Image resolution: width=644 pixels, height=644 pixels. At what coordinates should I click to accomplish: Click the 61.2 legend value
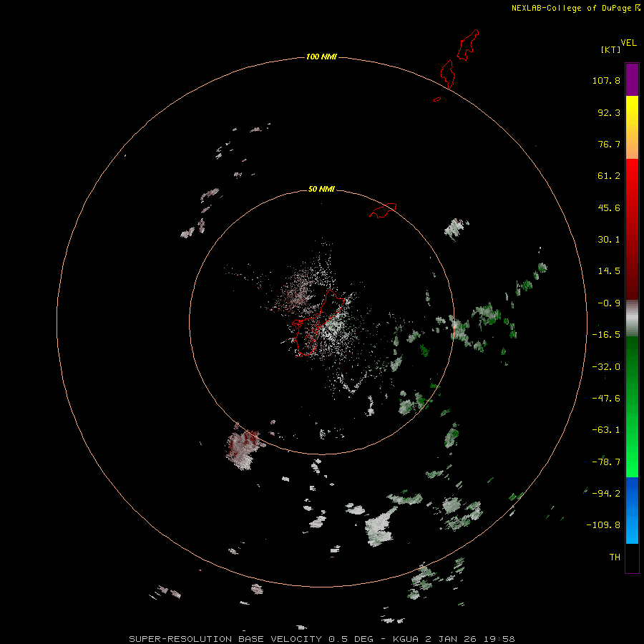coord(609,176)
